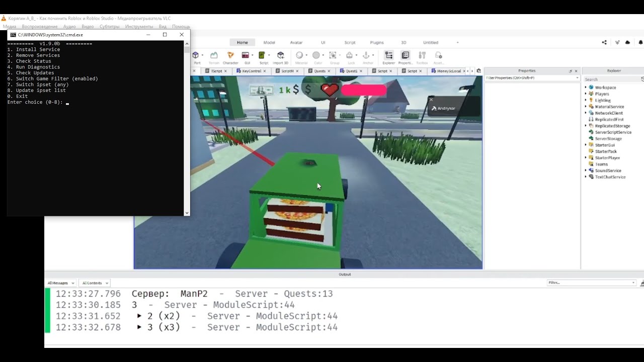Focus the Explorer Search field
This screenshot has height=362, width=644.
611,79
